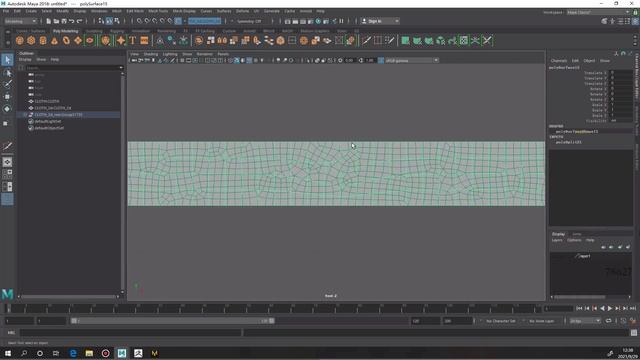640x360 pixels.
Task: Click the time slider ruler
Action: [x=273, y=309]
